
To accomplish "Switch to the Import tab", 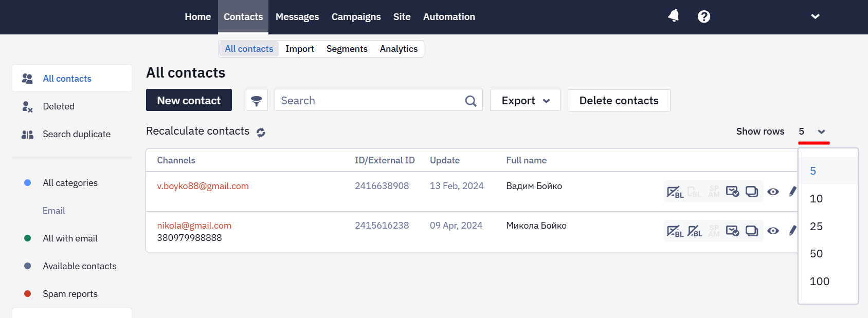I will click(x=300, y=49).
